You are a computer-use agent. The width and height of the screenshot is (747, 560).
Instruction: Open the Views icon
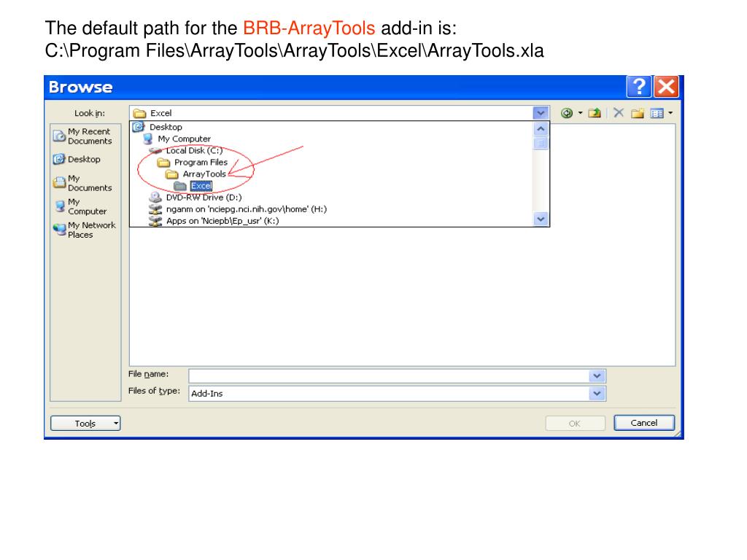657,113
